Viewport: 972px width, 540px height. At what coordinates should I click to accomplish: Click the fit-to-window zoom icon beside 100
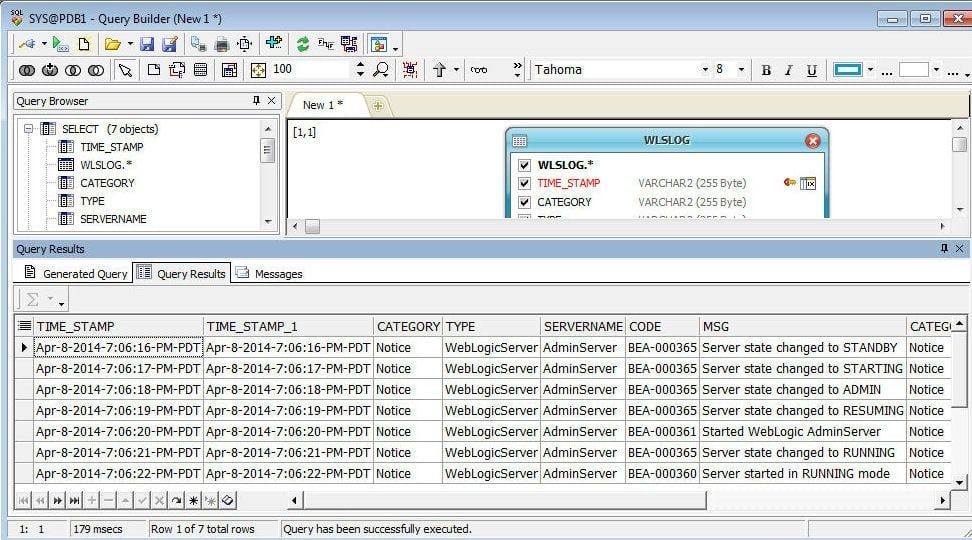pos(258,70)
